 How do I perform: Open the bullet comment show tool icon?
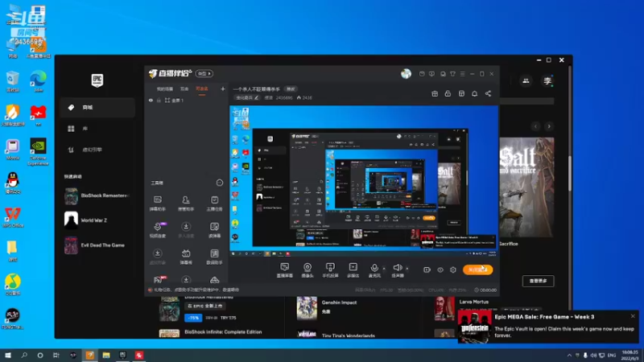(x=186, y=257)
